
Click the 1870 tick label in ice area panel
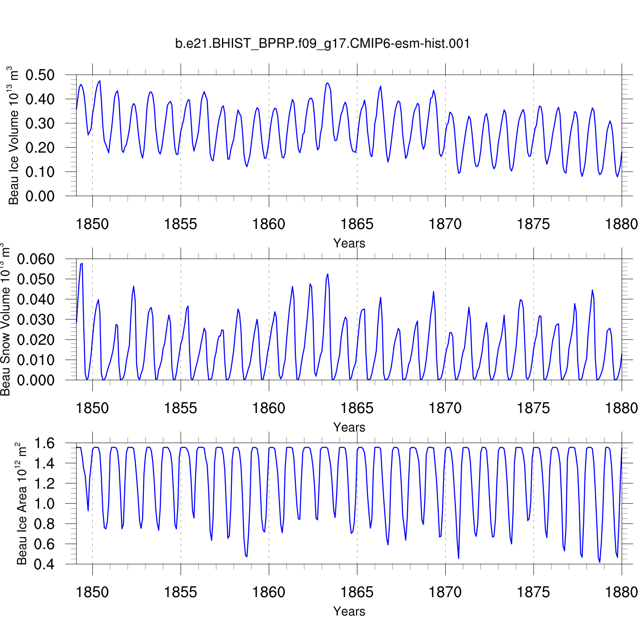445,592
